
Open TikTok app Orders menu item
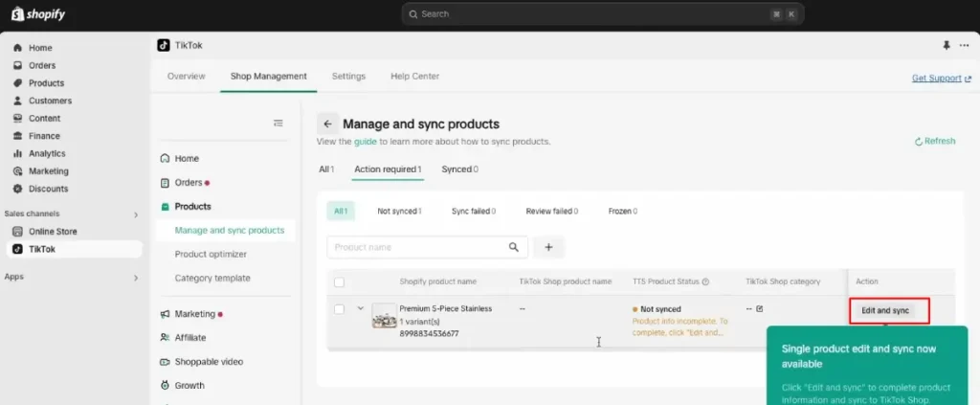[189, 183]
